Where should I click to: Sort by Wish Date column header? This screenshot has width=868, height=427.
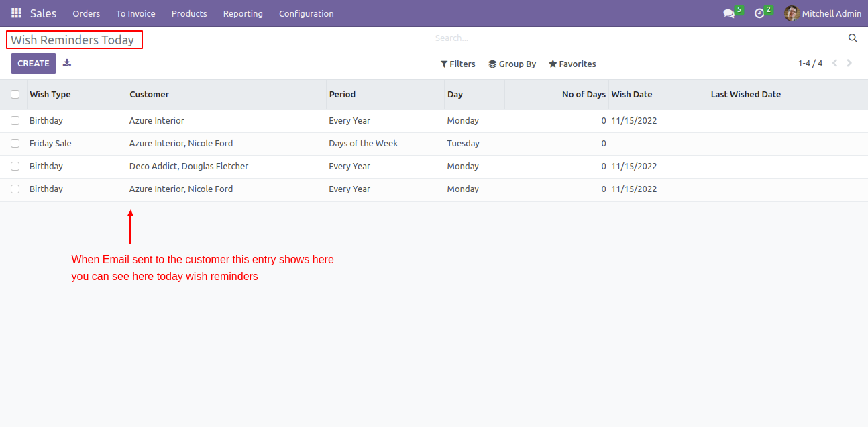(658, 95)
